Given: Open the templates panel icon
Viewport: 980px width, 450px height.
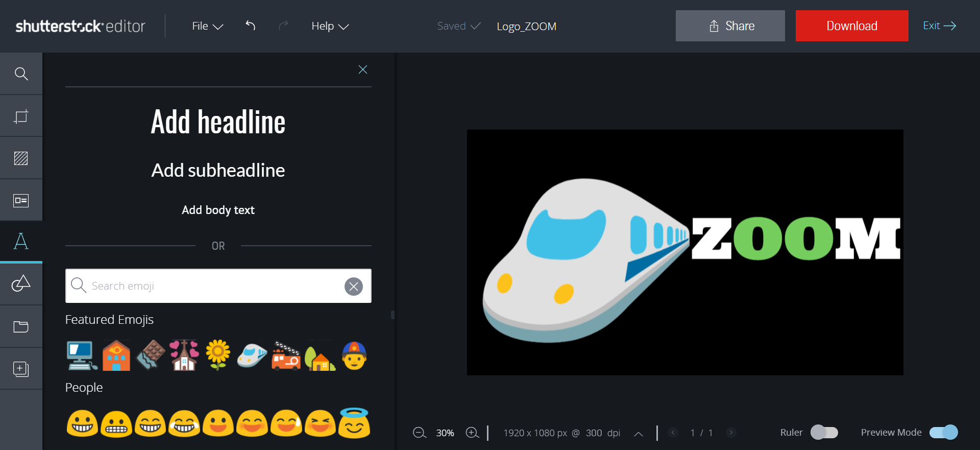Looking at the screenshot, I should click(21, 200).
